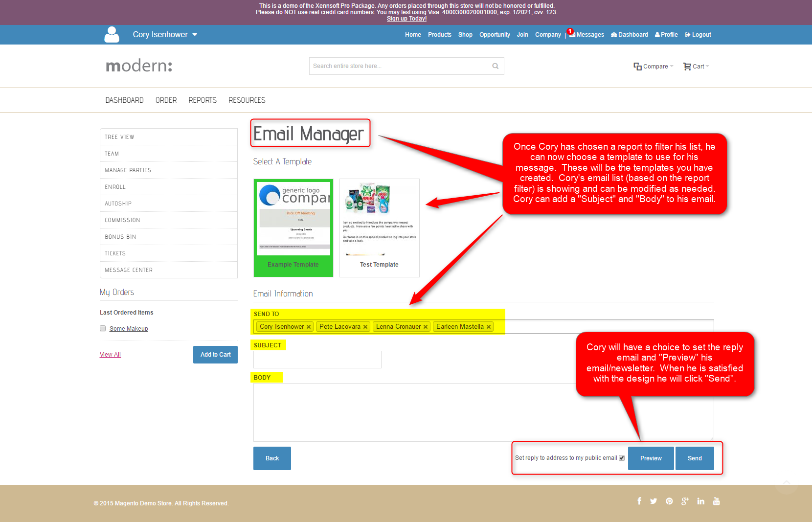The height and width of the screenshot is (522, 812).
Task: Select Message Center in sidebar
Action: (129, 270)
